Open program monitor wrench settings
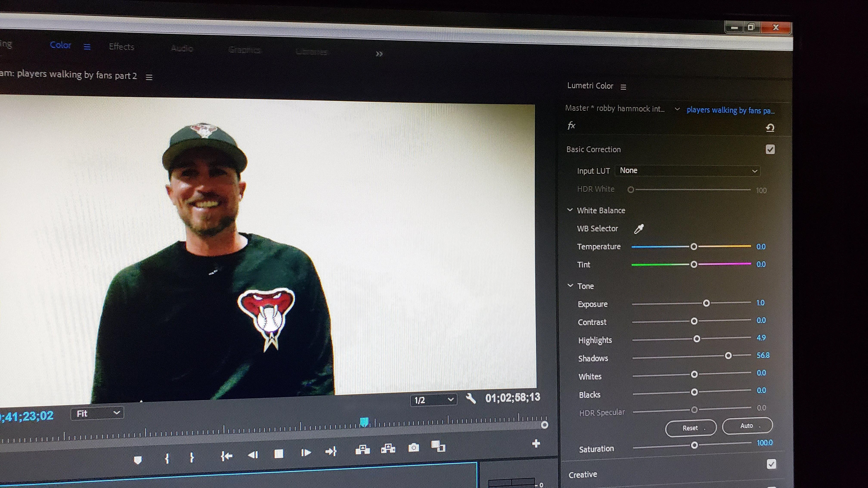Image resolution: width=868 pixels, height=488 pixels. pyautogui.click(x=471, y=399)
